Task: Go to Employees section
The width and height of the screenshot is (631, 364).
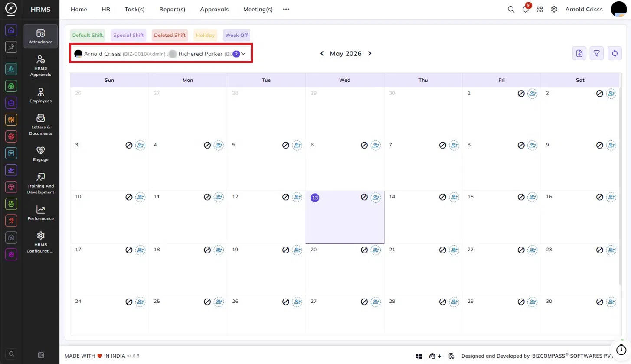Action: point(41,95)
